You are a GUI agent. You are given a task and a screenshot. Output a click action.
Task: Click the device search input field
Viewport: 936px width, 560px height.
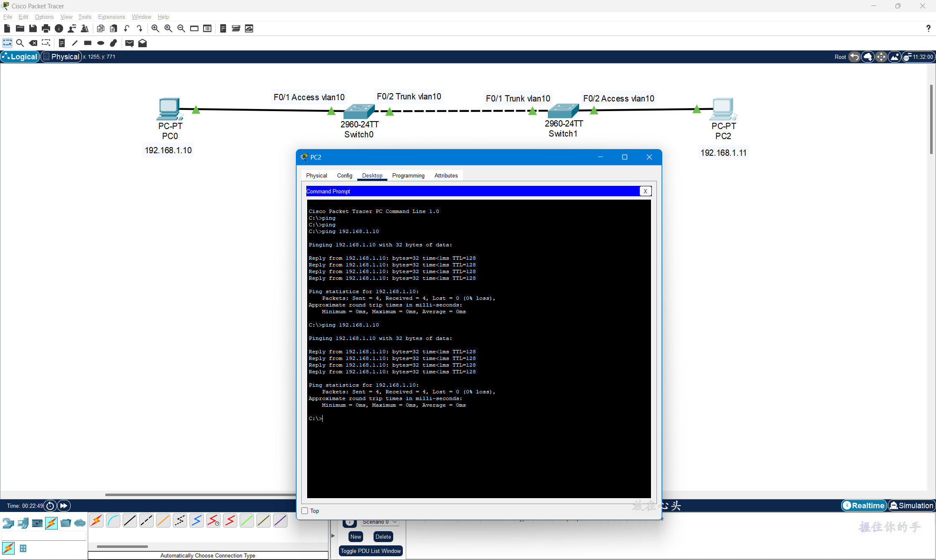(44, 535)
